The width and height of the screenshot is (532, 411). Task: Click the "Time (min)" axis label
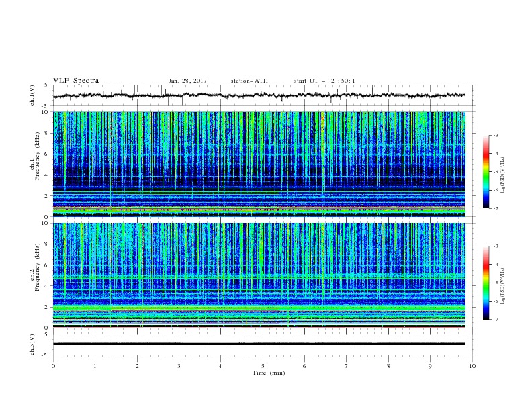tap(269, 373)
